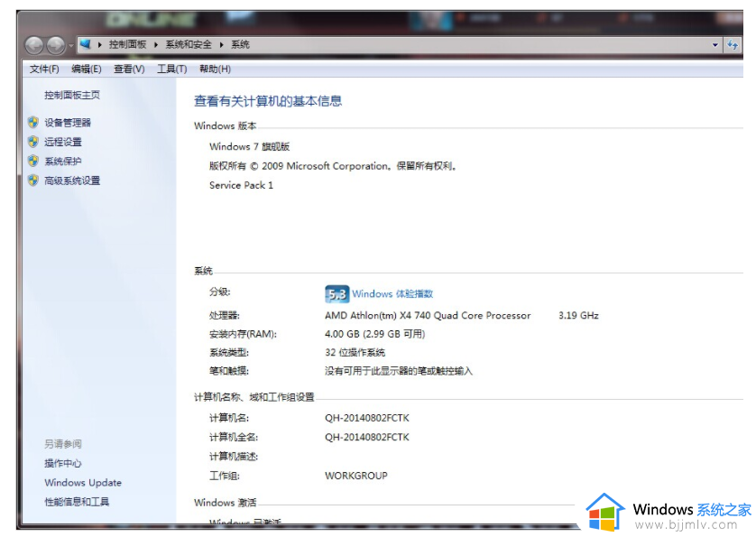The image size is (756, 537).
Task: Open Windows 体验指数 link
Action: point(392,293)
